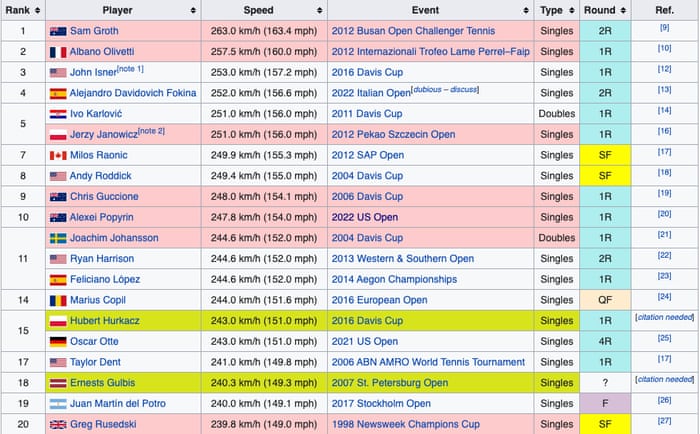Open citation needed link in Hurkacz row
Screen dimensions: 700x434
coord(665,317)
